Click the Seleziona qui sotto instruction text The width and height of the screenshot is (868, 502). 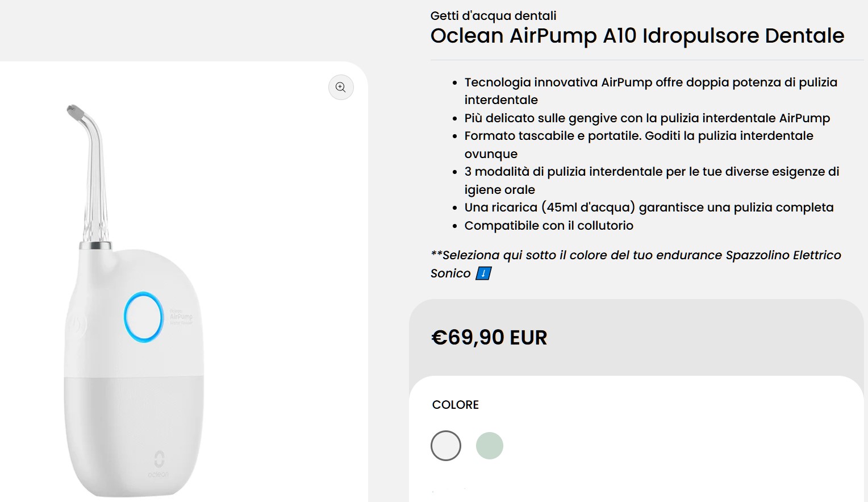click(x=636, y=255)
